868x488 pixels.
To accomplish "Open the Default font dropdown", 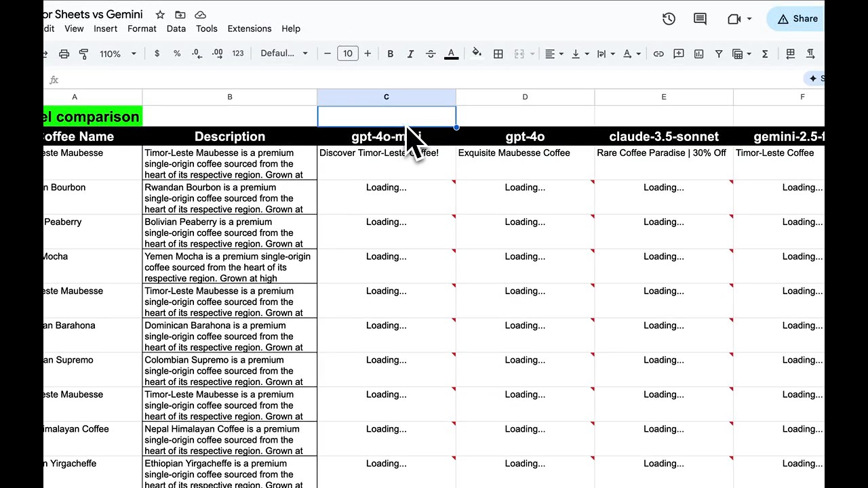I will (284, 54).
